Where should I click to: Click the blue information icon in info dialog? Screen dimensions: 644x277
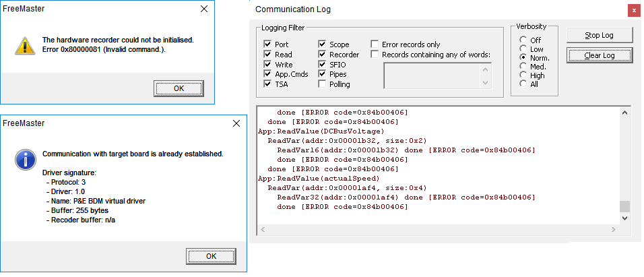click(x=26, y=160)
